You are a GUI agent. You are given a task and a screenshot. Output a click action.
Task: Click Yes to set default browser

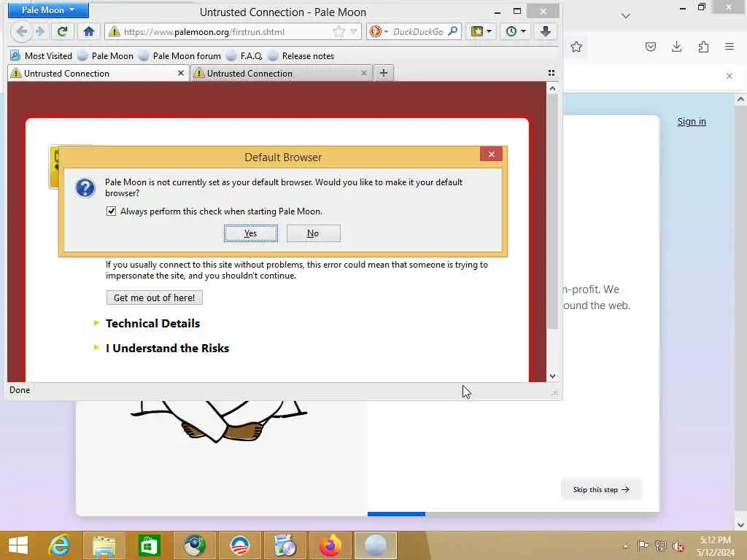click(251, 233)
